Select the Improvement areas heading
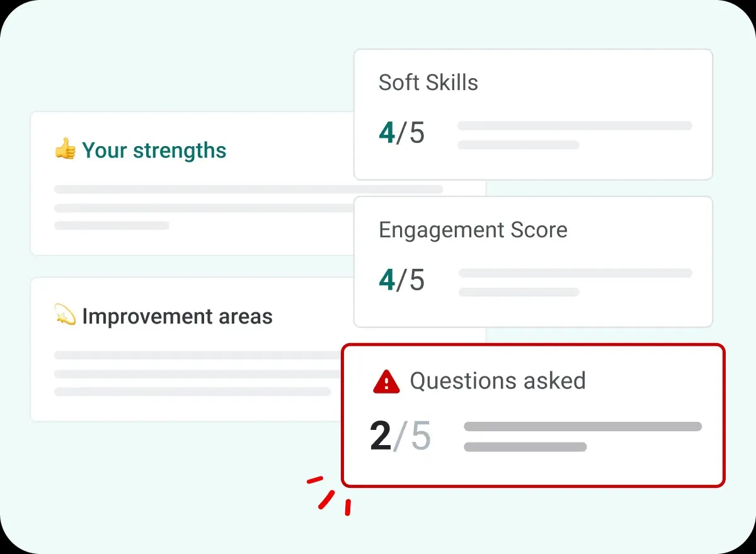756x554 pixels. pyautogui.click(x=177, y=316)
